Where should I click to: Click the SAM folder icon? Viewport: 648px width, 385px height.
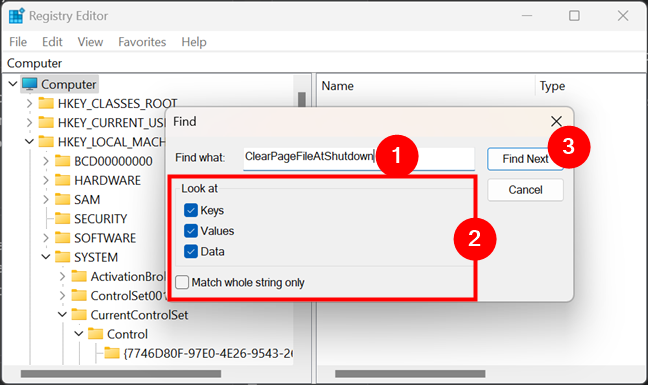(62, 199)
